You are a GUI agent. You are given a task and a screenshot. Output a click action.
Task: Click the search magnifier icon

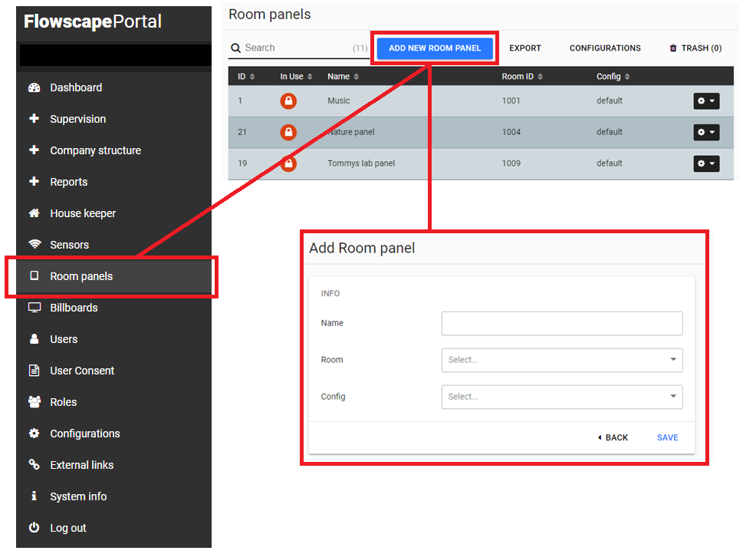[235, 48]
